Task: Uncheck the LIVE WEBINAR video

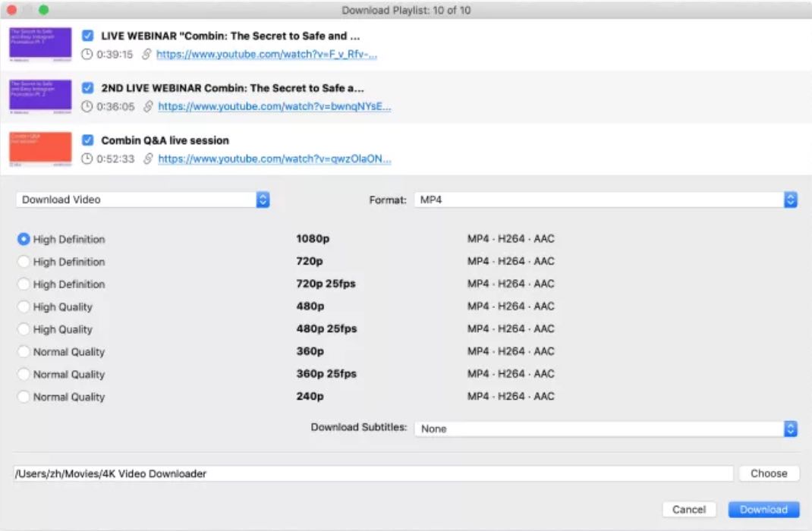Action: coord(87,35)
